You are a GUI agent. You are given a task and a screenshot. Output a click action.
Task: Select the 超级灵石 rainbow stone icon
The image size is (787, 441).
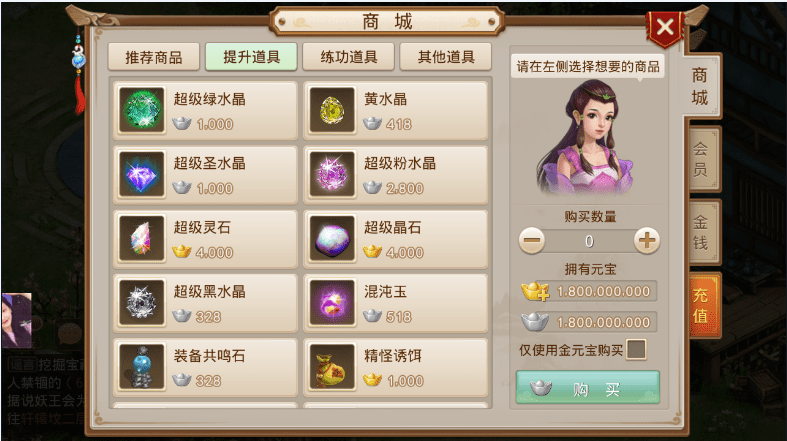(x=142, y=238)
